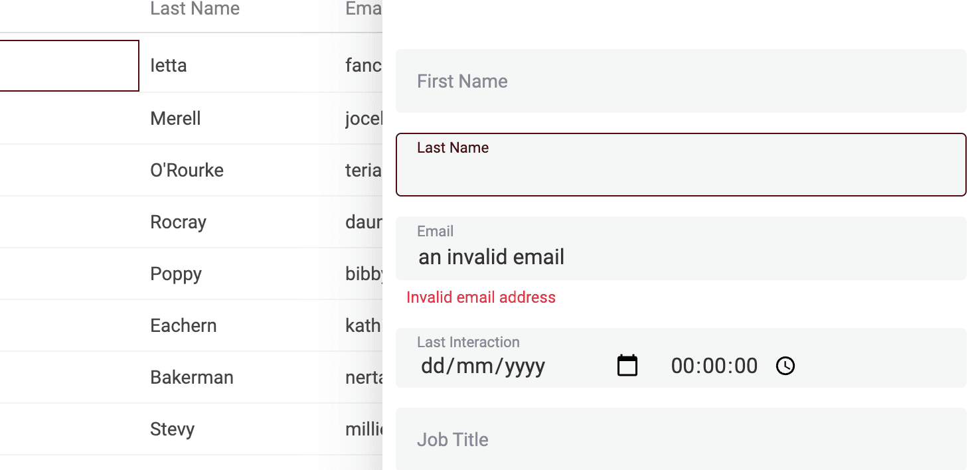Click the First Name input field
Screen dimensions: 980x470
pos(681,81)
